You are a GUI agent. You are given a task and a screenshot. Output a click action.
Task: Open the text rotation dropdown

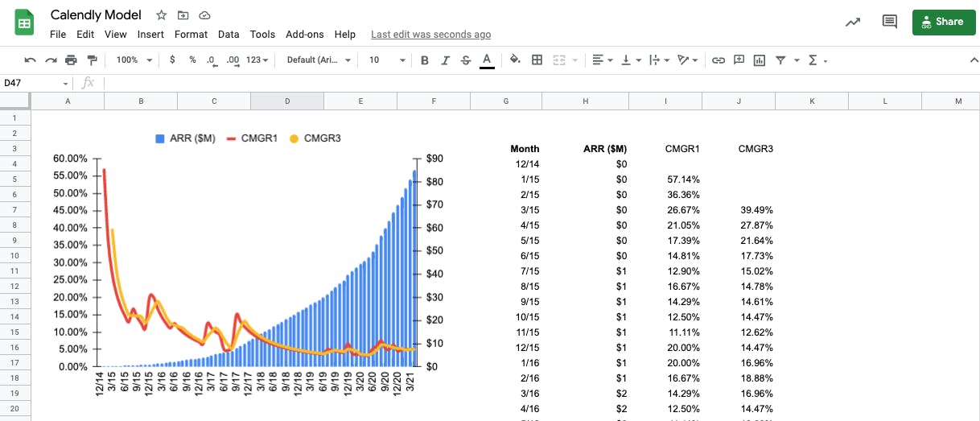(689, 60)
